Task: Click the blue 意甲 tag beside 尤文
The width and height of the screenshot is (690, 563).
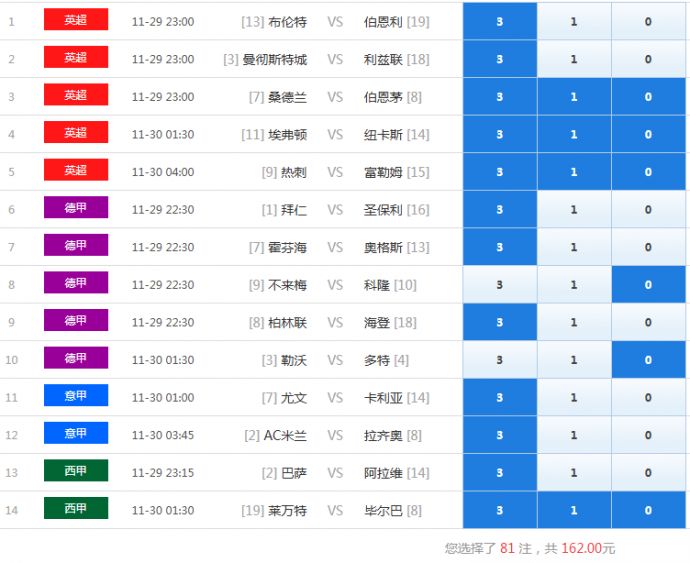Action: (x=76, y=396)
